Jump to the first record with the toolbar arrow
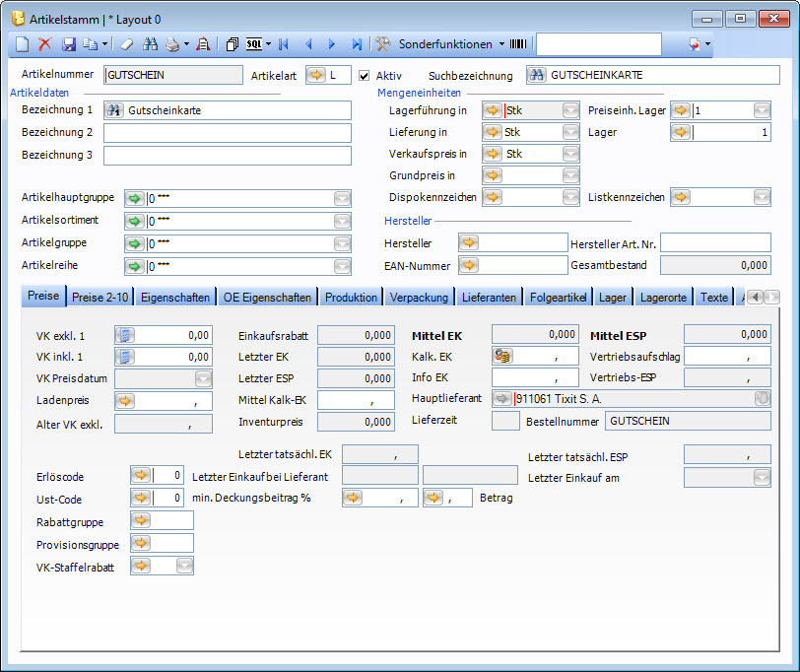800x672 pixels. pyautogui.click(x=284, y=44)
